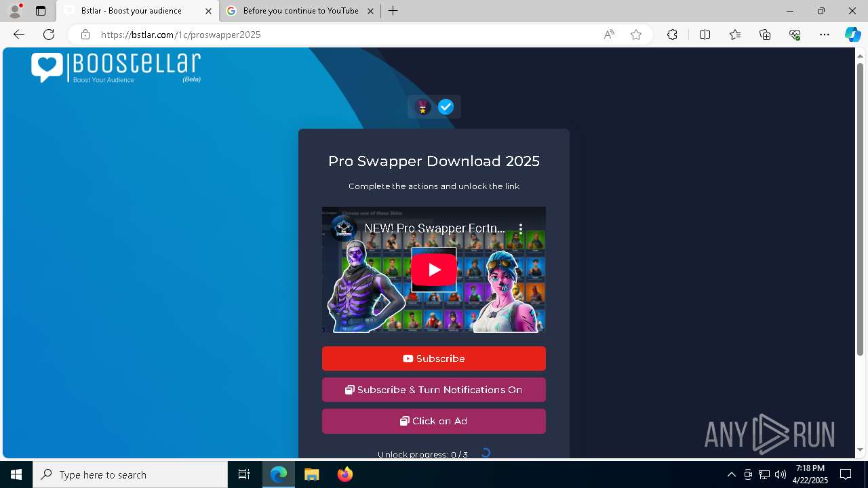The height and width of the screenshot is (488, 868).
Task: Open the volume control tray icon
Action: tap(781, 474)
